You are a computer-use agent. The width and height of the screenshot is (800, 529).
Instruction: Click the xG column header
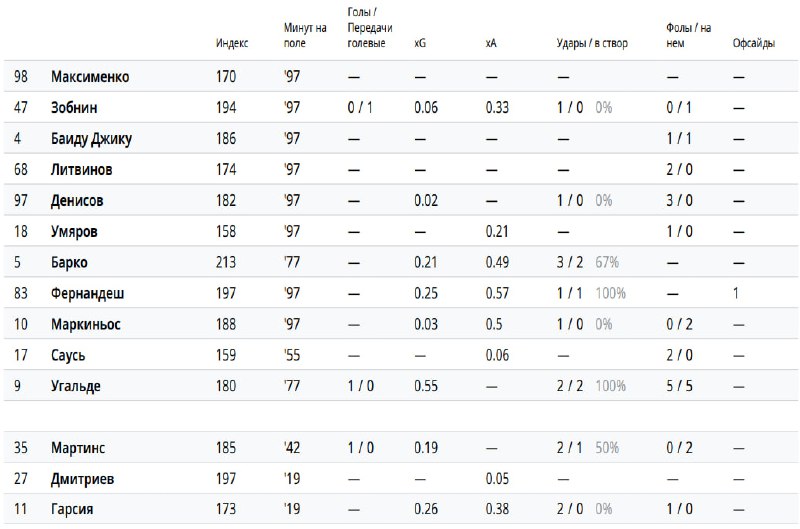pos(420,44)
